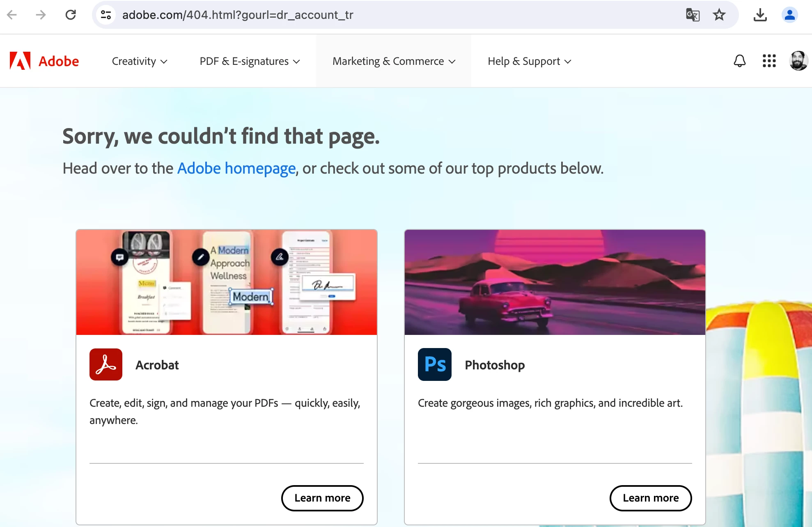This screenshot has height=527, width=812.
Task: Click Learn more under Acrobat
Action: click(x=322, y=498)
